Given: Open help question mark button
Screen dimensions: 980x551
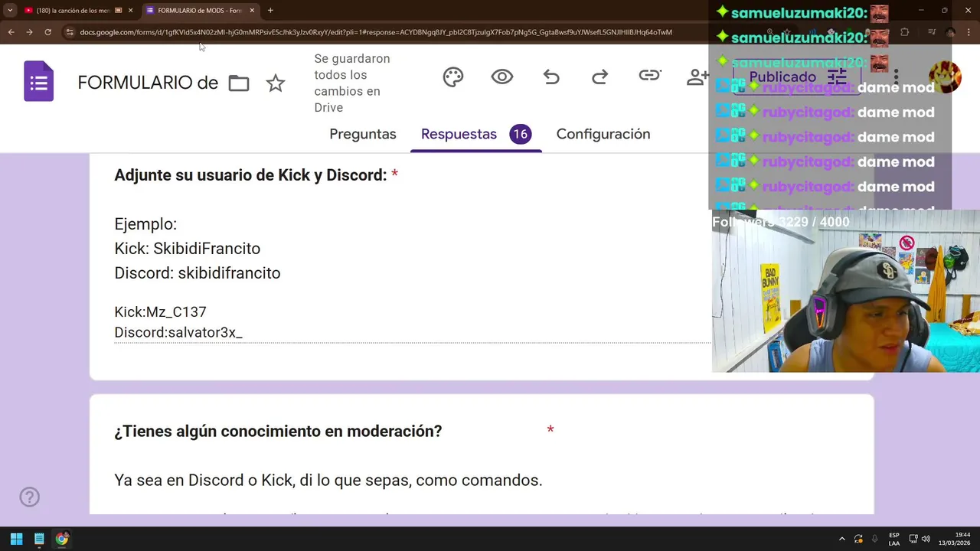Looking at the screenshot, I should (x=29, y=497).
